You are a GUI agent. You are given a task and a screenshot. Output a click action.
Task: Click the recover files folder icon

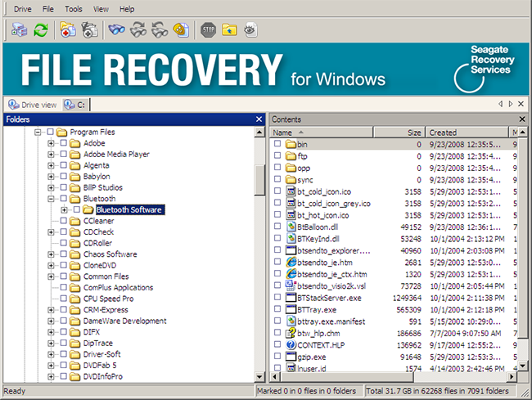coord(68,30)
